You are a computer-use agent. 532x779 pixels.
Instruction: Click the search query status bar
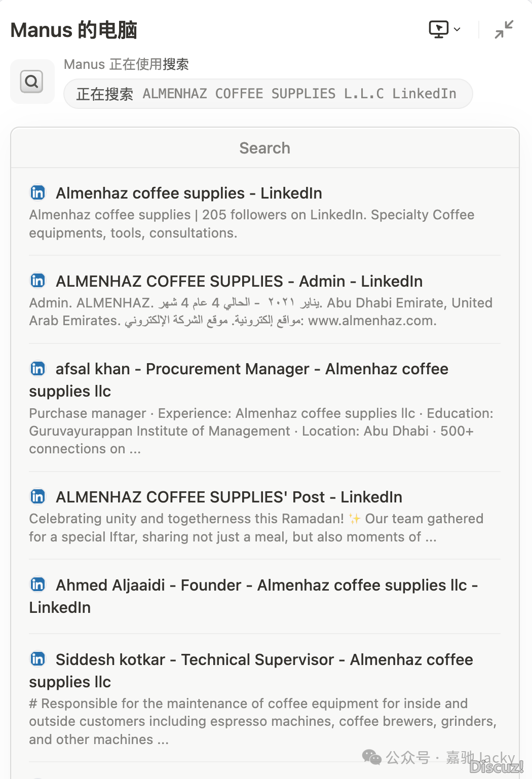coord(268,94)
